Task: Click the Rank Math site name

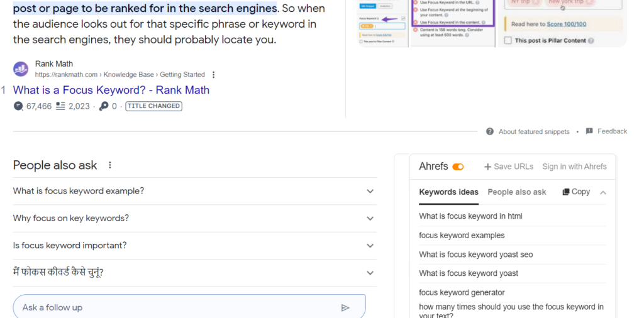Action: coord(54,63)
